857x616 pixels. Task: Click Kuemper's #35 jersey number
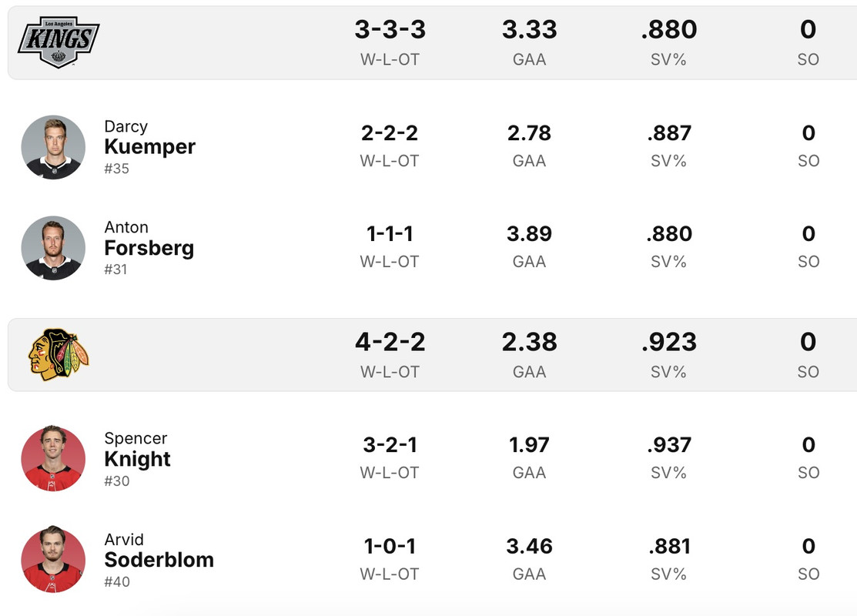point(117,169)
